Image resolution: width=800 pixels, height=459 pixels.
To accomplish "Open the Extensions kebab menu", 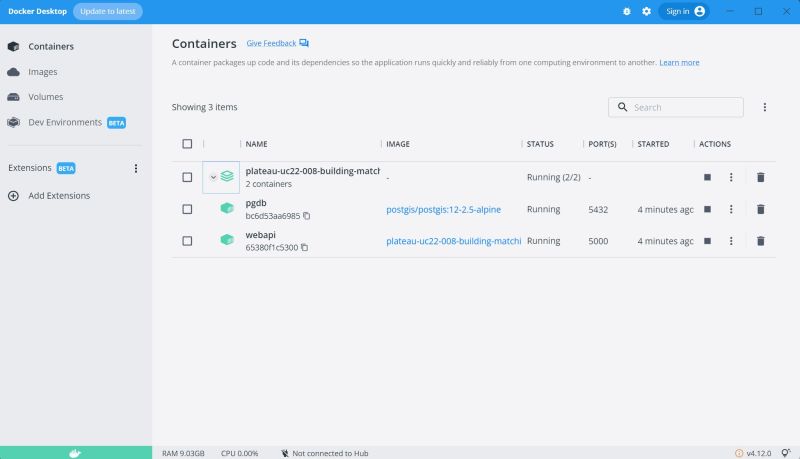I will tap(136, 168).
